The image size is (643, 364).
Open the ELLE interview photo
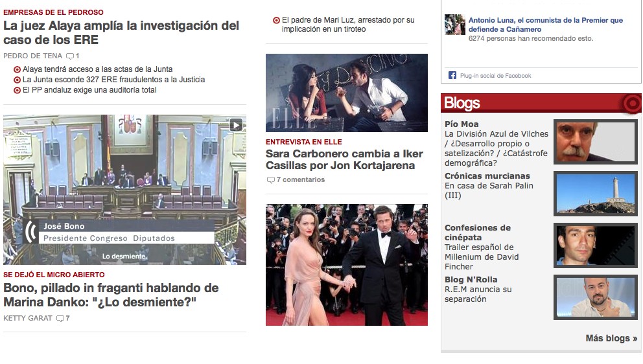(x=346, y=92)
